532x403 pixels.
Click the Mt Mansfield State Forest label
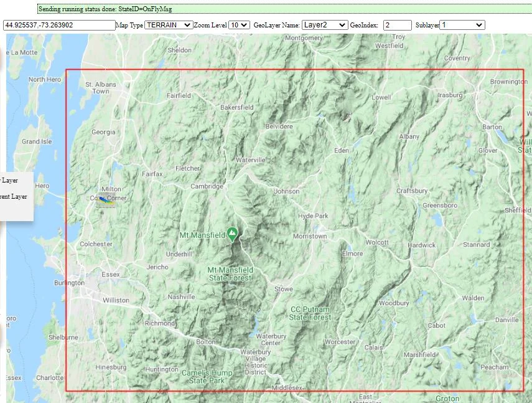230,274
